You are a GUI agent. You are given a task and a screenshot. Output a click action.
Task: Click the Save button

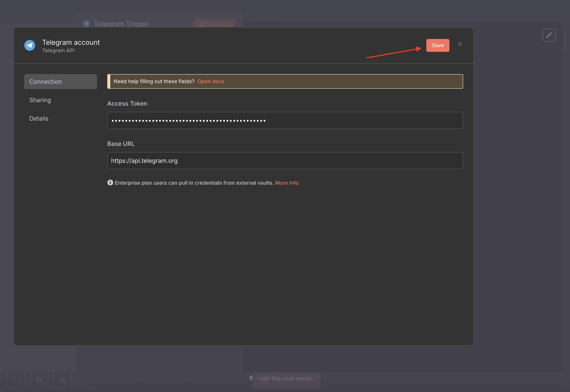pos(438,45)
